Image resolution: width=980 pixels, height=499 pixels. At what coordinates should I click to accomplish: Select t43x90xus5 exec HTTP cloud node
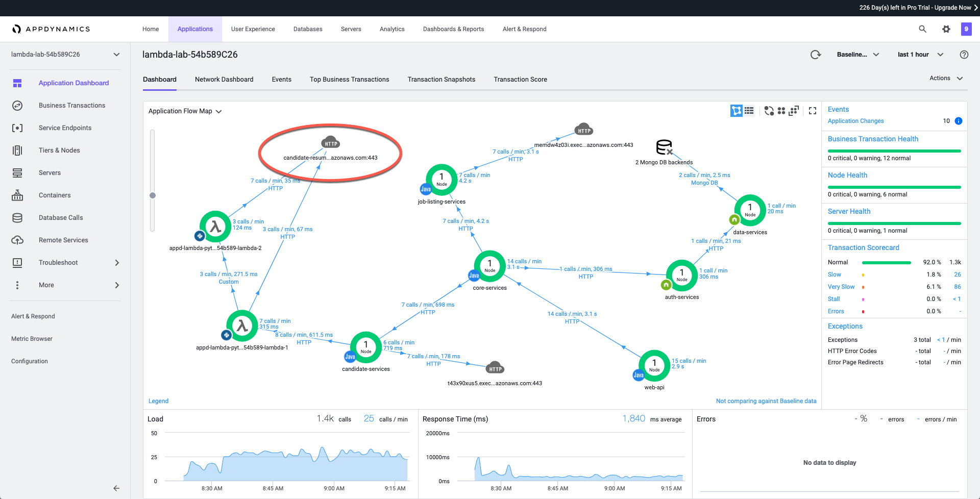pos(495,368)
